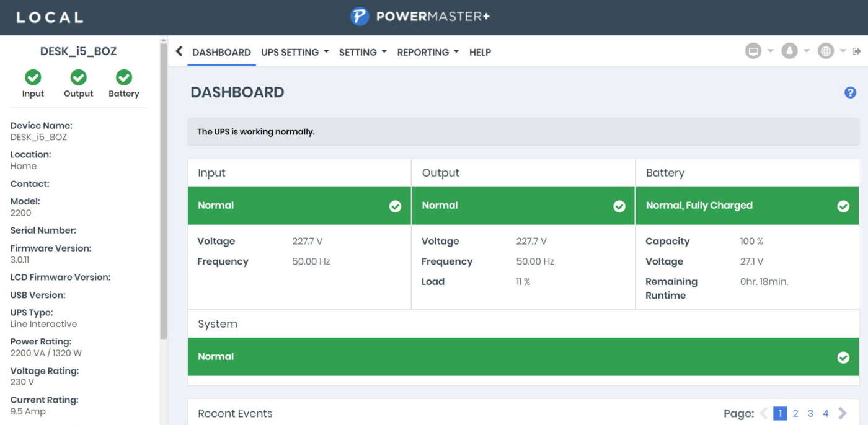Click the Battery status check icon in sidebar
Screen dimensions: 868x425
[x=124, y=77]
